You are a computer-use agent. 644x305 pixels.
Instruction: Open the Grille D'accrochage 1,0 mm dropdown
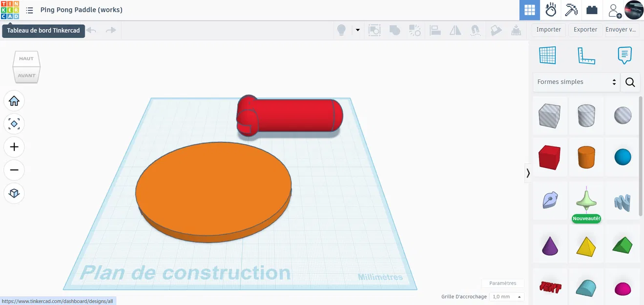(507, 297)
